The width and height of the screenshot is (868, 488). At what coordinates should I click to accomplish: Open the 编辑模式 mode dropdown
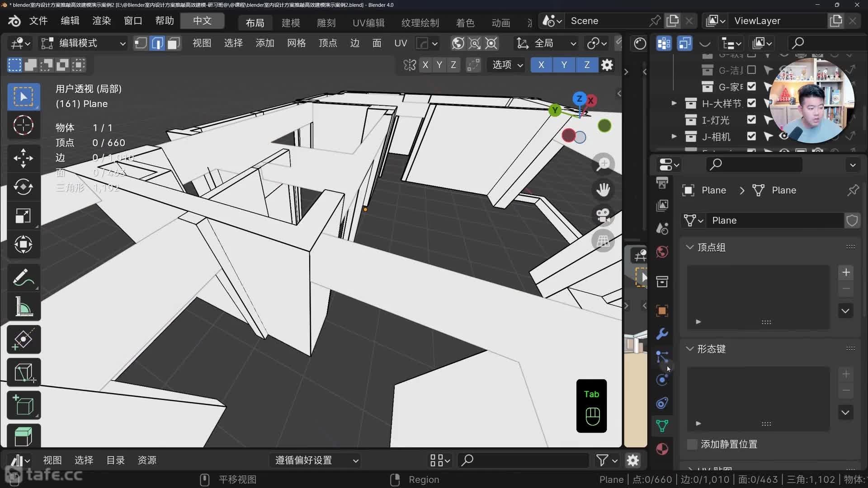(84, 43)
